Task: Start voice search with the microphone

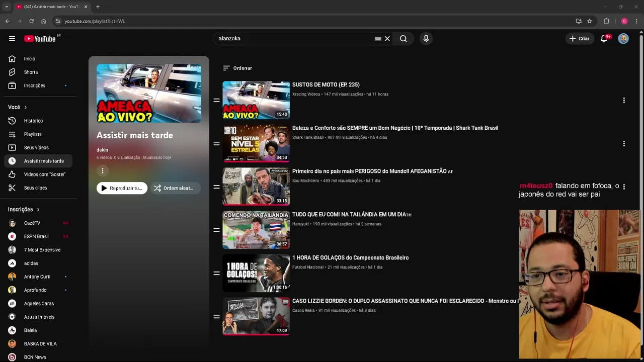Action: point(426,39)
